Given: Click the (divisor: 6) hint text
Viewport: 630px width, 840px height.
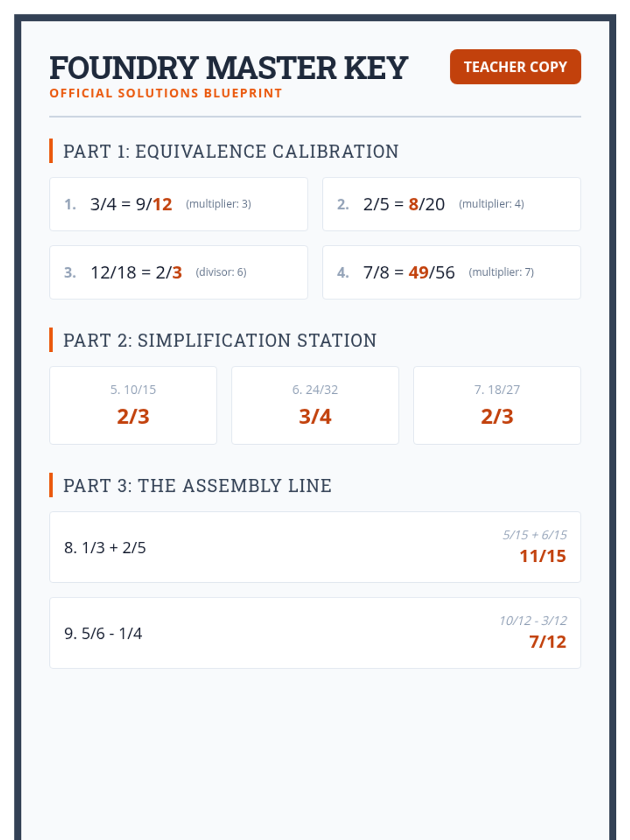Looking at the screenshot, I should pyautogui.click(x=221, y=272).
